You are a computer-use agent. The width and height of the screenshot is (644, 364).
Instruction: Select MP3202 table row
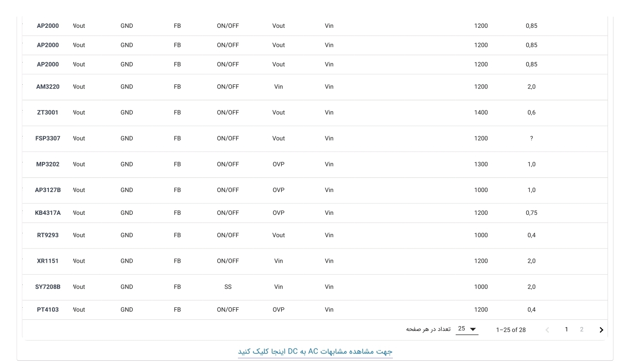[x=315, y=164]
